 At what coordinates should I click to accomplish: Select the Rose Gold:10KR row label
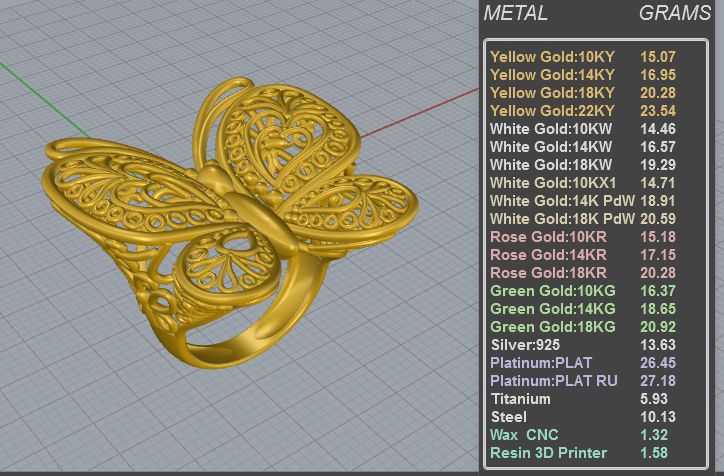pyautogui.click(x=548, y=237)
